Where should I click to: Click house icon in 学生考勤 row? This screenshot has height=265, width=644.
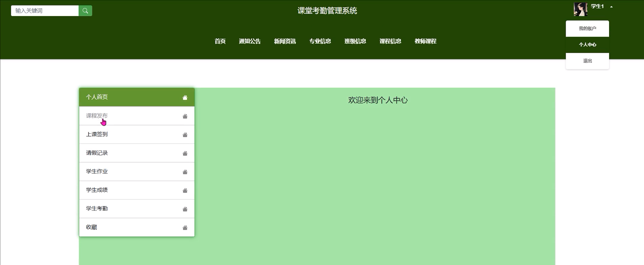[x=185, y=209]
